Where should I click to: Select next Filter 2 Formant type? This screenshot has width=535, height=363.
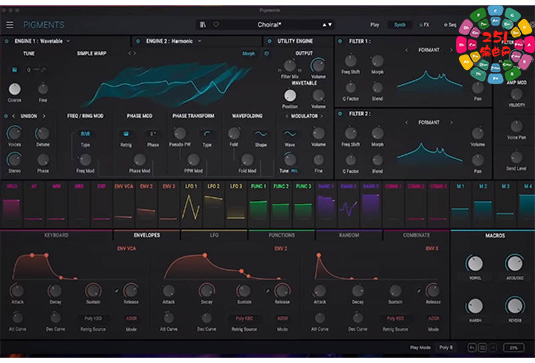point(451,122)
